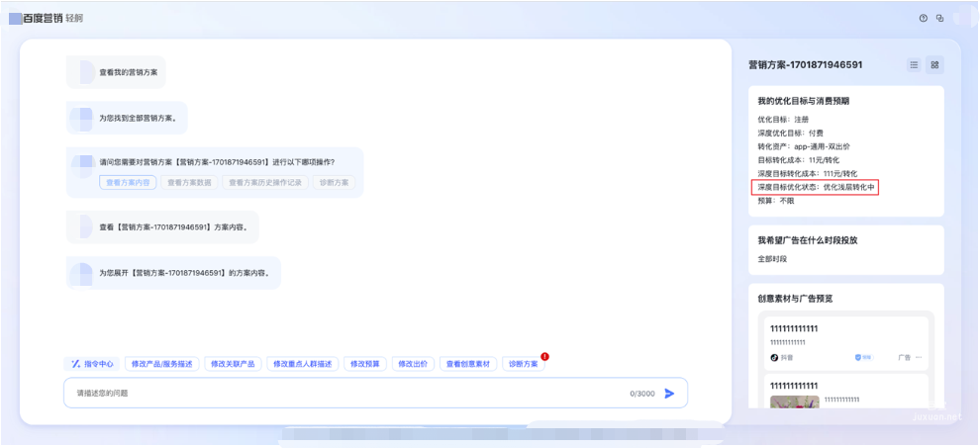This screenshot has width=980, height=448.
Task: Open the 指令中心 command center
Action: point(92,364)
